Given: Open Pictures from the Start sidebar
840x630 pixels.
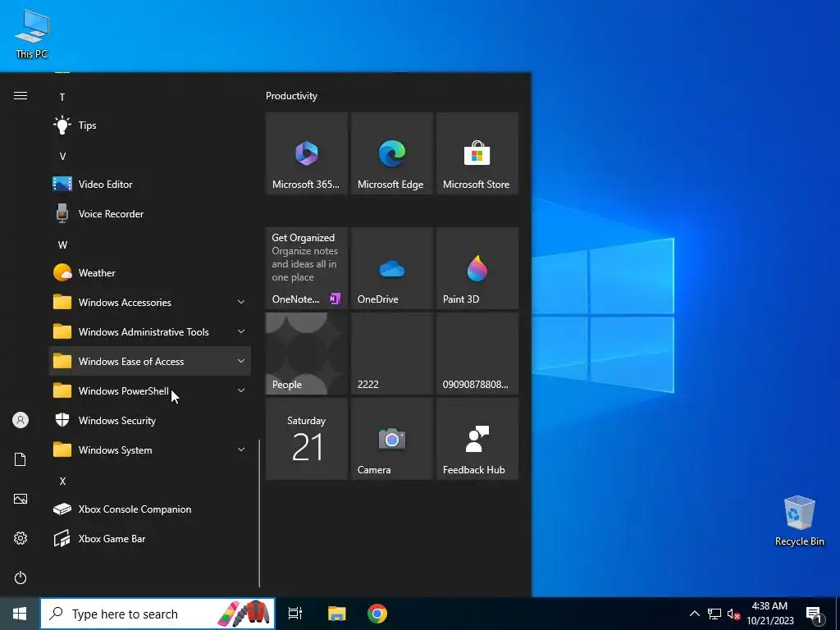Looking at the screenshot, I should pos(21,499).
